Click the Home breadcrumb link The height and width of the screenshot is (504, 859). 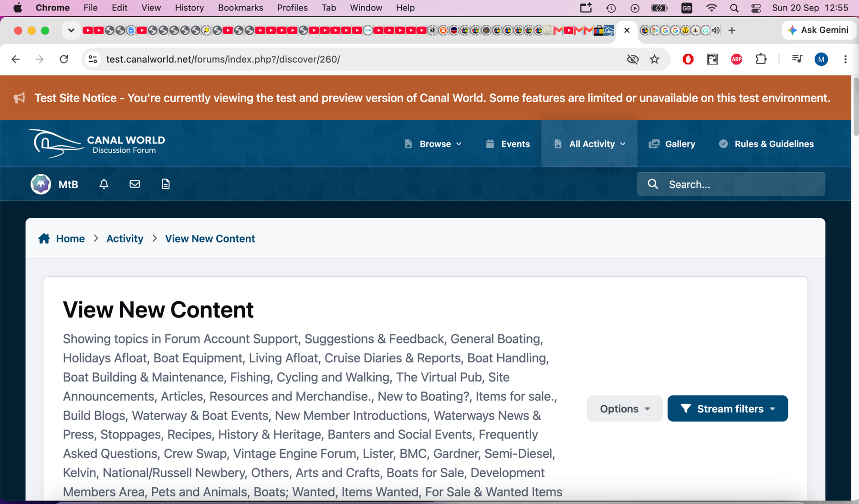click(70, 239)
